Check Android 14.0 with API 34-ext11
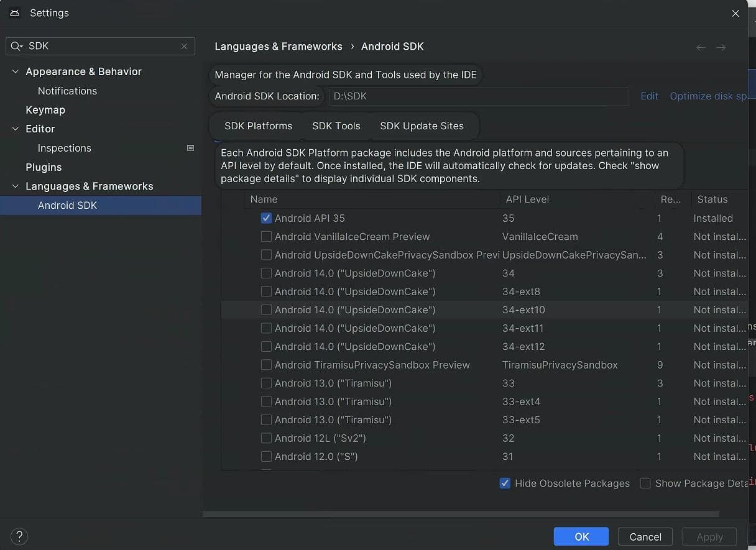 (266, 328)
